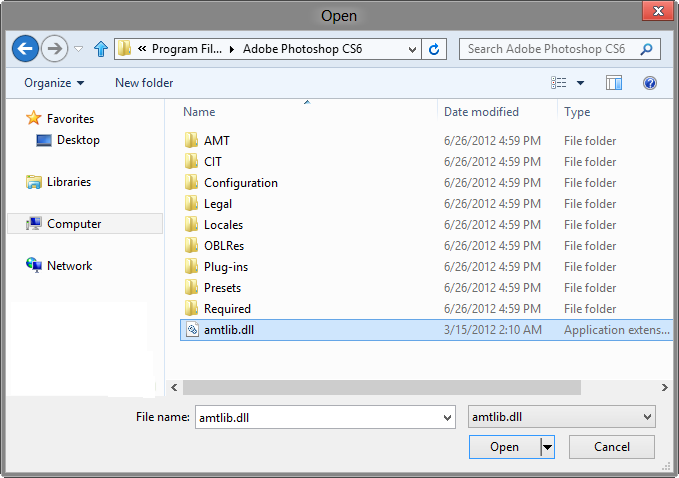Click the Plug-ins folder name

point(226,267)
